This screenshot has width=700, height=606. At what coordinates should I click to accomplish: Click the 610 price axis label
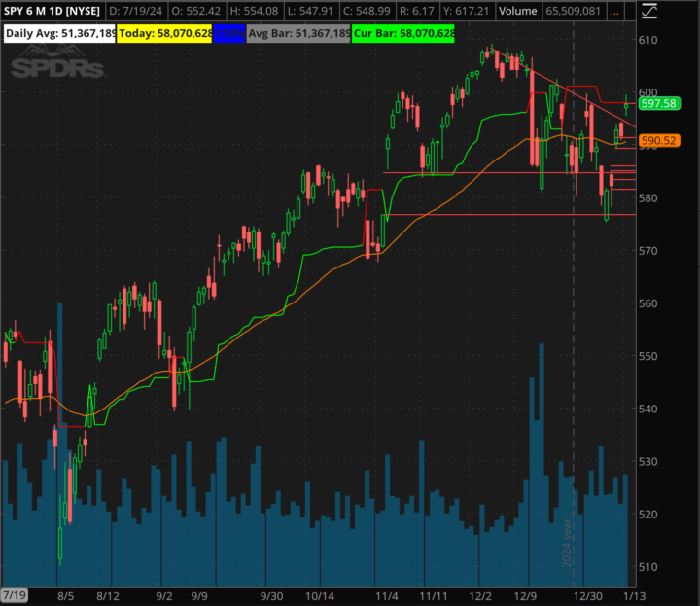point(647,40)
